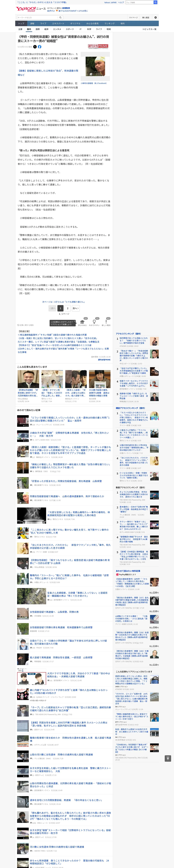Screen dimensions: 174x868
Task: Click 記事に関する報告 report icon link
Action: click(x=26, y=325)
